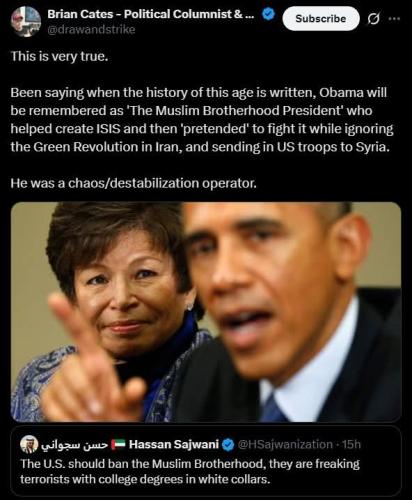The width and height of the screenshot is (412, 500).
Task: Open the Hassan Sajwani name link
Action: [x=174, y=444]
